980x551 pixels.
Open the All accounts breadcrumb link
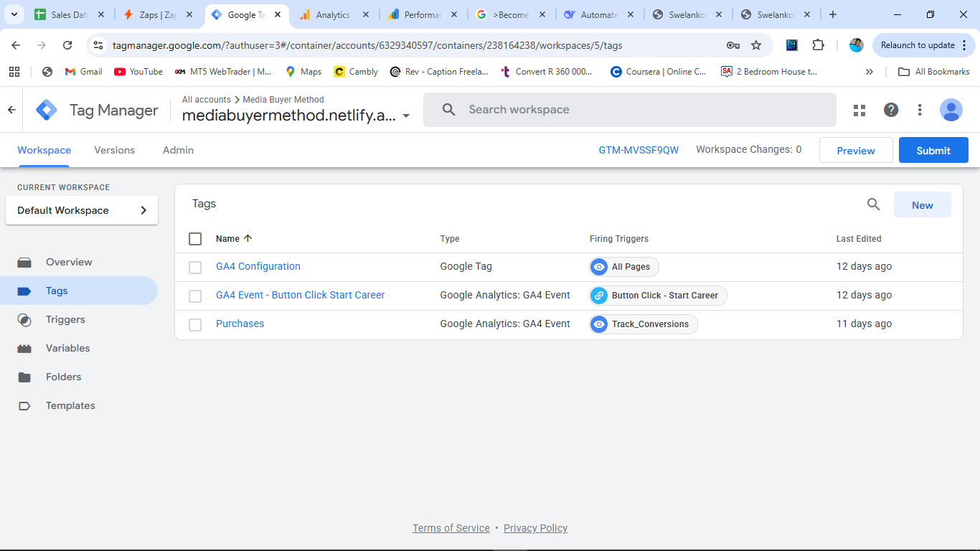tap(207, 100)
